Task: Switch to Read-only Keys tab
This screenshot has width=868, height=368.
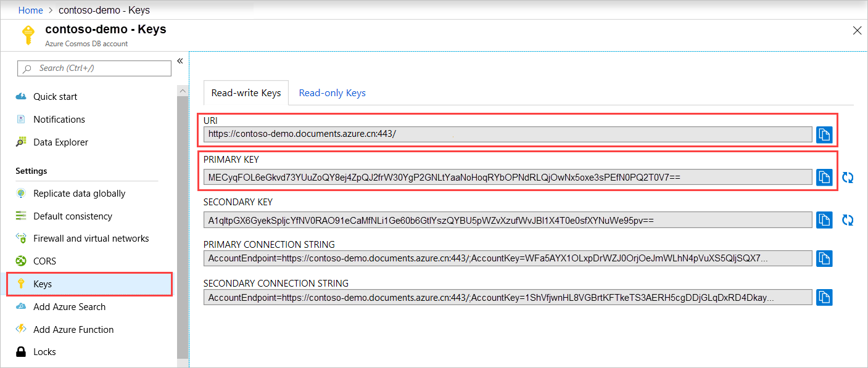Action: coord(332,93)
